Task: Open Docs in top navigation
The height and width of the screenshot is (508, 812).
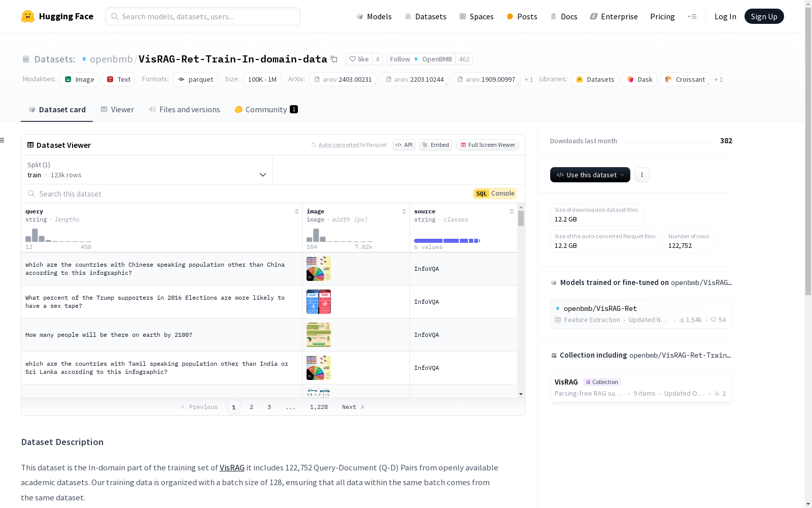Action: click(564, 16)
